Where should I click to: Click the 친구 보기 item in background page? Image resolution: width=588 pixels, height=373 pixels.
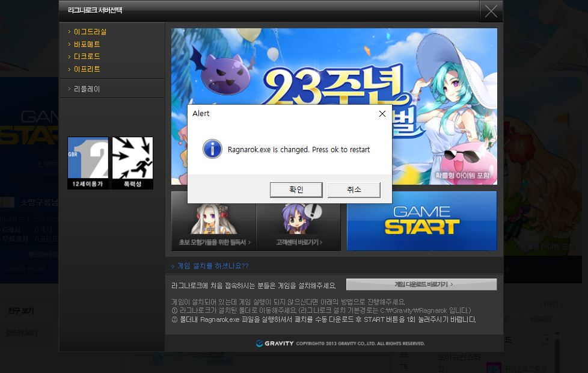[21, 310]
